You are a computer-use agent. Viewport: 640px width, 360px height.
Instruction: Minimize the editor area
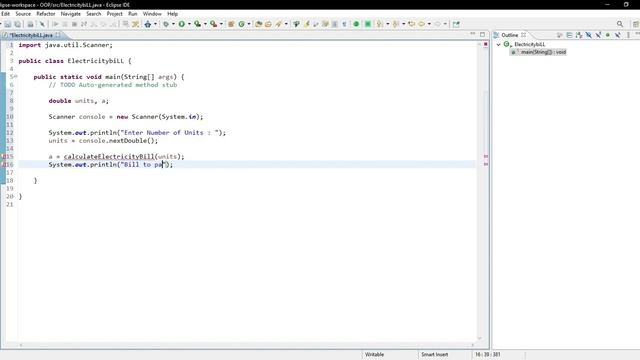(x=473, y=34)
